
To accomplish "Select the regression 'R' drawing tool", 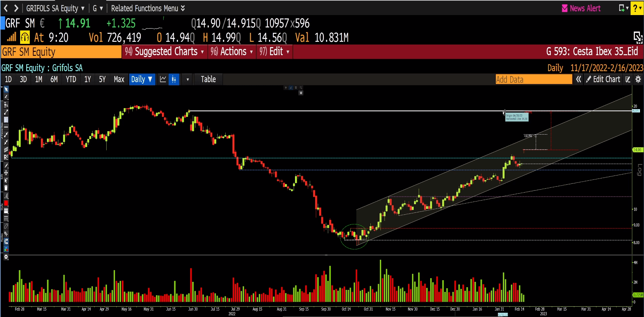I will (x=6, y=157).
